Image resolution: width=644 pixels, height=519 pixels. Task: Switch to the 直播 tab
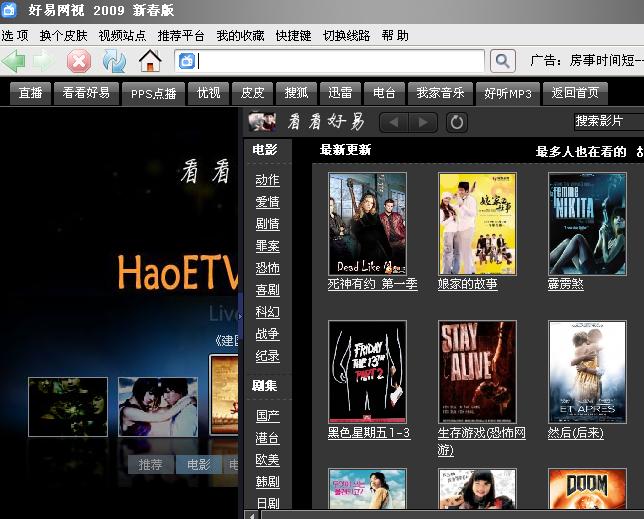(x=30, y=93)
